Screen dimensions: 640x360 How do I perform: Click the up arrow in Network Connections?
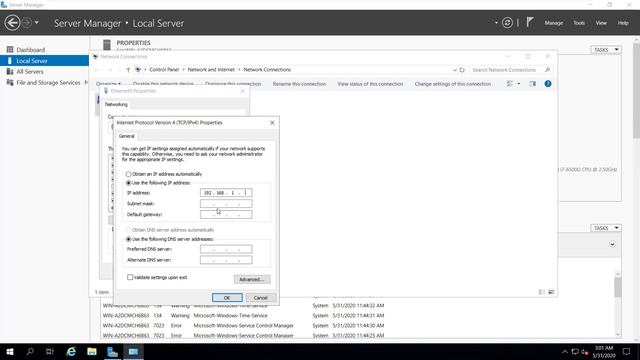[128, 70]
